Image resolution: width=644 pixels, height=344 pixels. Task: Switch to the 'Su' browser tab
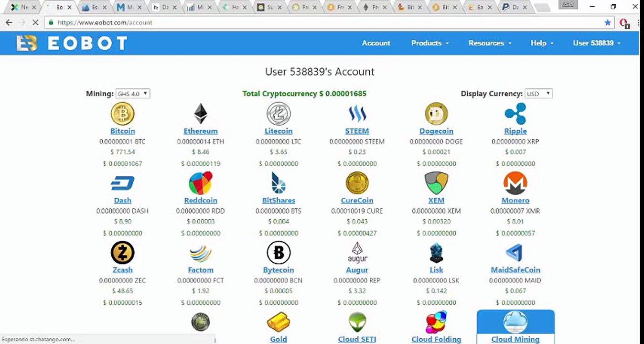coord(270,7)
